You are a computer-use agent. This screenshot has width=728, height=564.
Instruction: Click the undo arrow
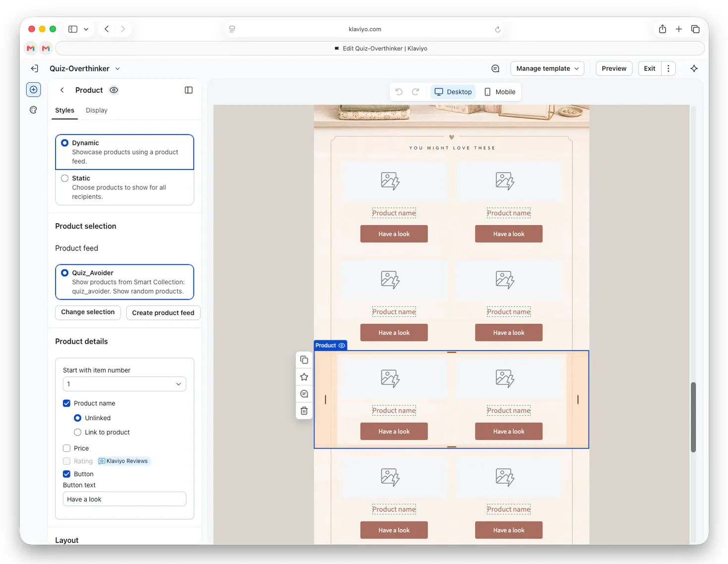(x=399, y=92)
